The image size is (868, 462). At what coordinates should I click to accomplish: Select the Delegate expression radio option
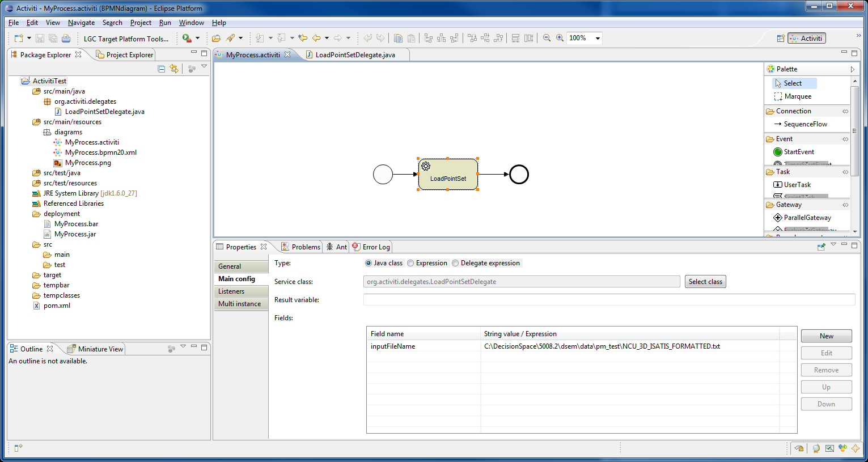pos(455,263)
